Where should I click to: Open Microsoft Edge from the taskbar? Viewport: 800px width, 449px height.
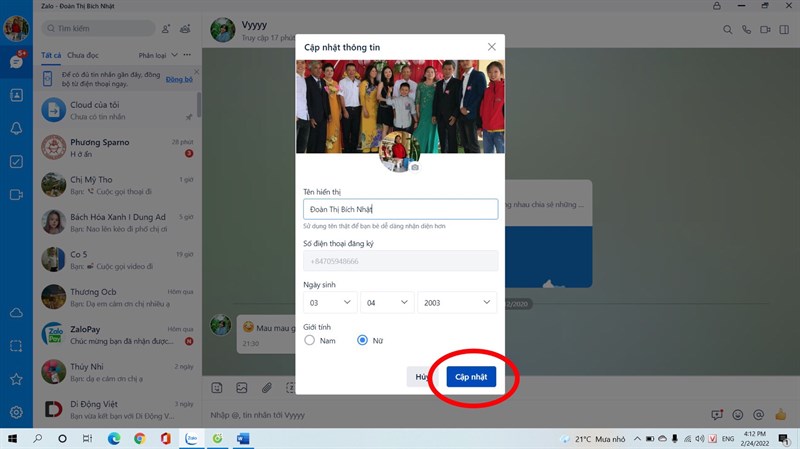click(114, 438)
